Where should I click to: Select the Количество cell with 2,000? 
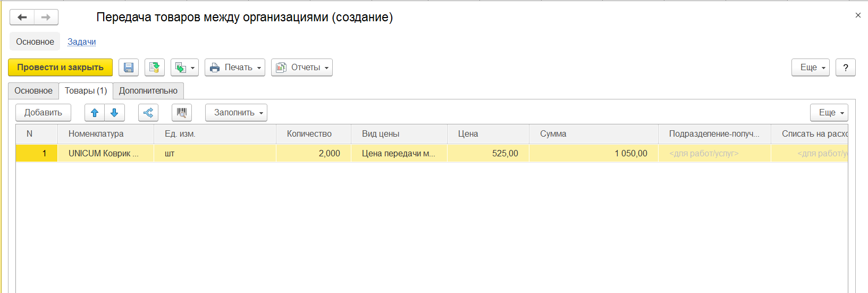tap(314, 154)
